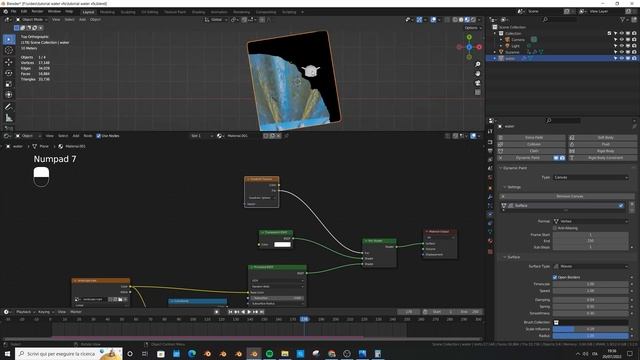Viewport: 640px width, 360px height.
Task: Click the Cloth physics button
Action: click(x=531, y=151)
